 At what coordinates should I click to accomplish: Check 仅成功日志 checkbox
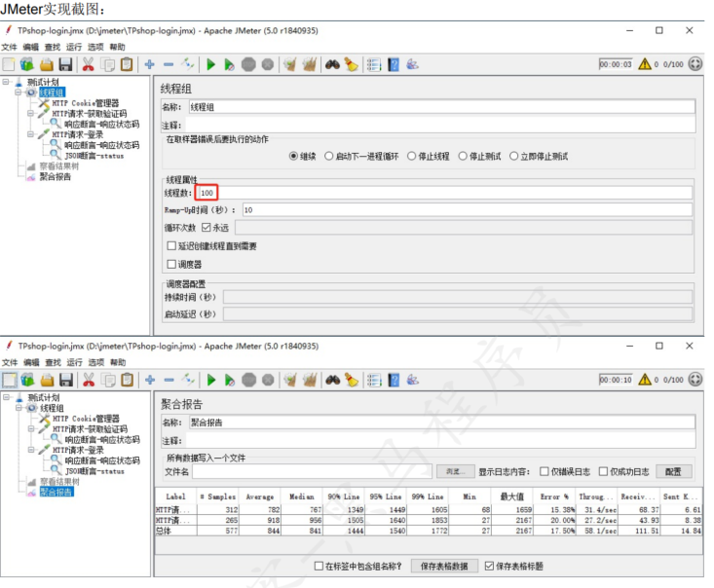coord(603,471)
